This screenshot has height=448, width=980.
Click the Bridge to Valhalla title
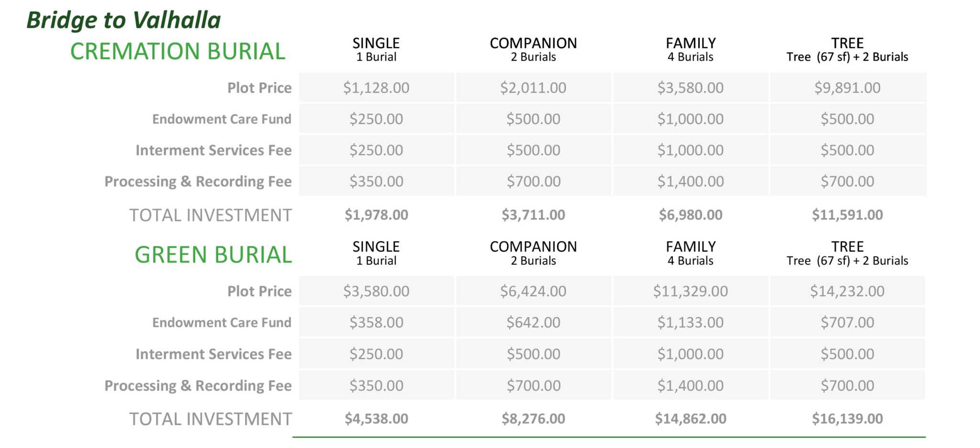(x=123, y=20)
